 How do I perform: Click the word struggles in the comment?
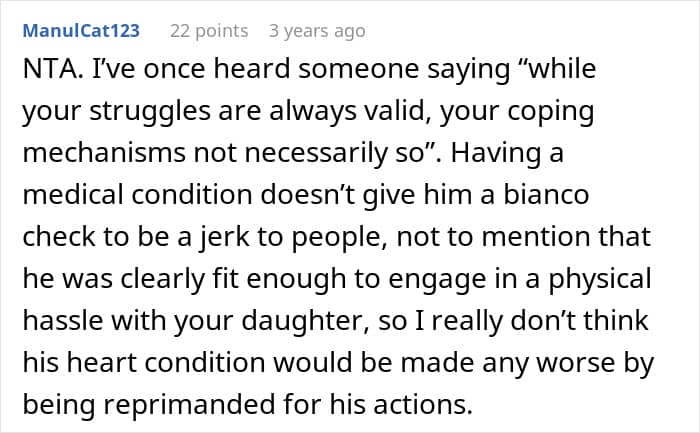tap(150, 112)
